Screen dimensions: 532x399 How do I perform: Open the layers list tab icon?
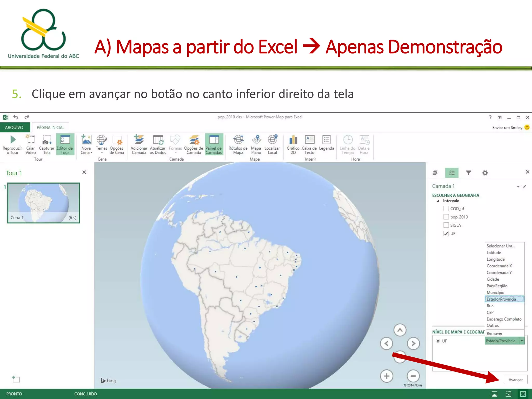(x=435, y=173)
